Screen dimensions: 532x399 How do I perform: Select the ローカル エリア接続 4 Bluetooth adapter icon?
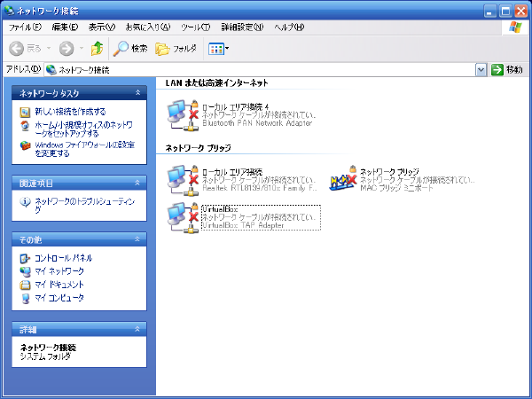coord(184,115)
